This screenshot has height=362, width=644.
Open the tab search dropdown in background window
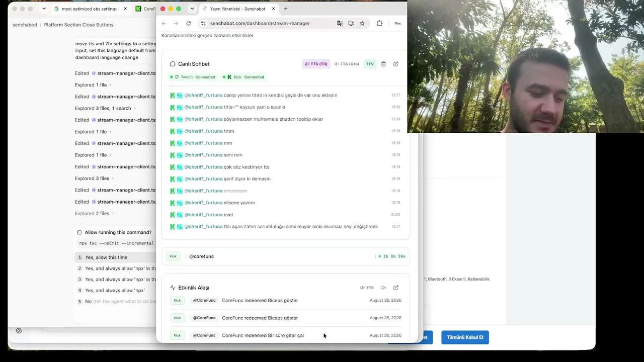tap(44, 9)
